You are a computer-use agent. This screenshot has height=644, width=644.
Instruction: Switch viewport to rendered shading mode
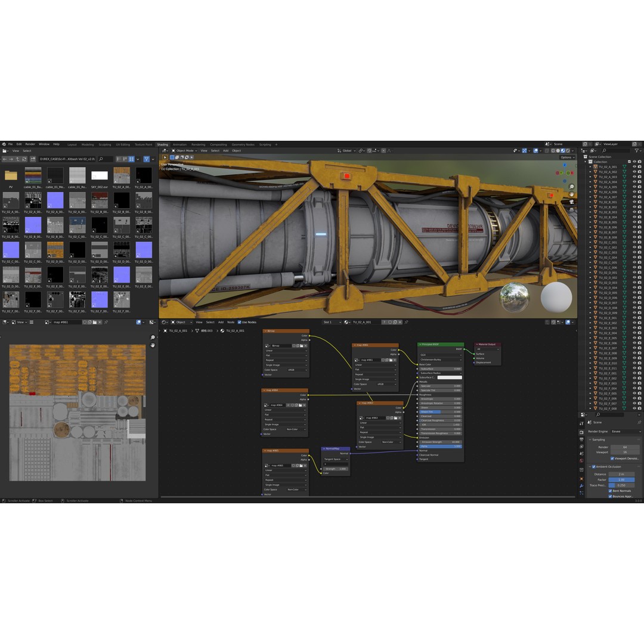tap(568, 151)
